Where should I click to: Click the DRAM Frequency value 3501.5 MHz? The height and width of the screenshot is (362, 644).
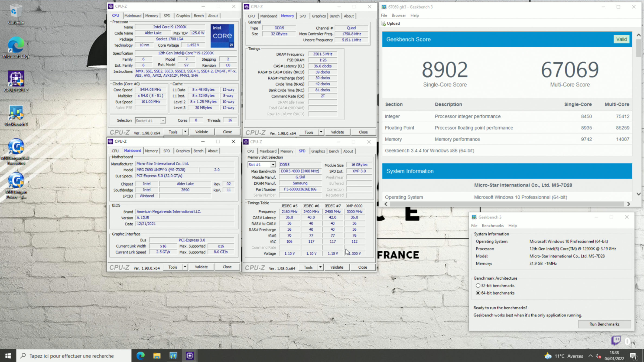[323, 54]
